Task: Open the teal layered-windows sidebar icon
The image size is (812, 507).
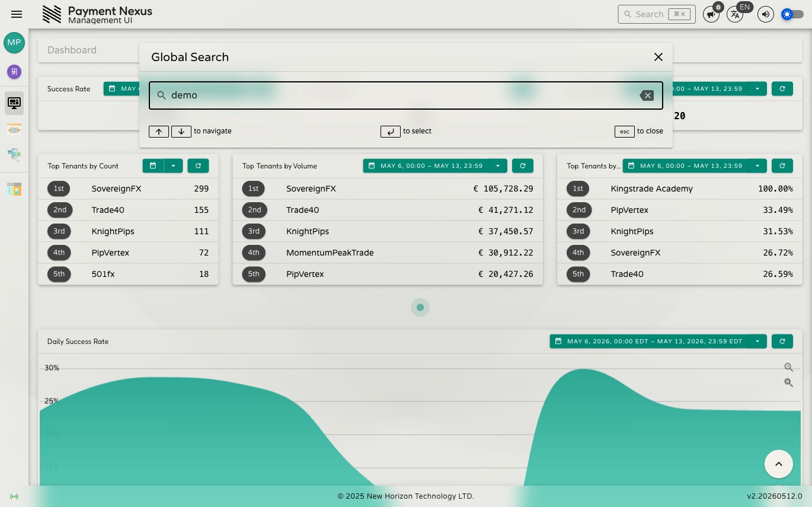Action: point(14,155)
